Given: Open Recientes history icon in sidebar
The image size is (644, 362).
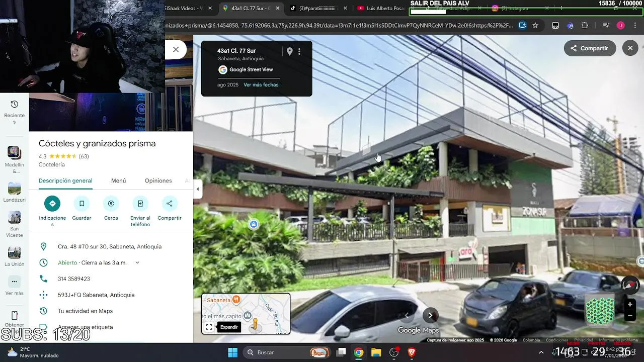Looking at the screenshot, I should point(15,104).
